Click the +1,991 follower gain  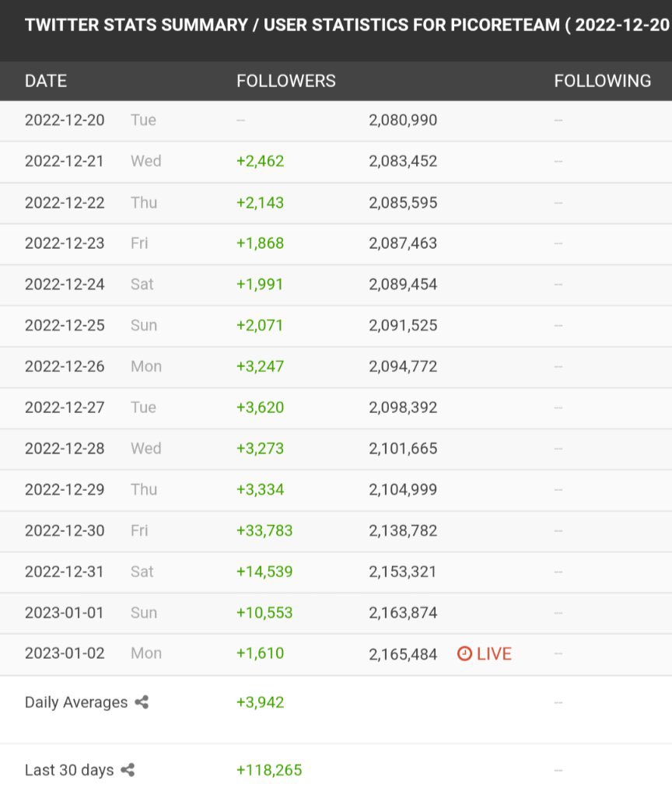(260, 284)
